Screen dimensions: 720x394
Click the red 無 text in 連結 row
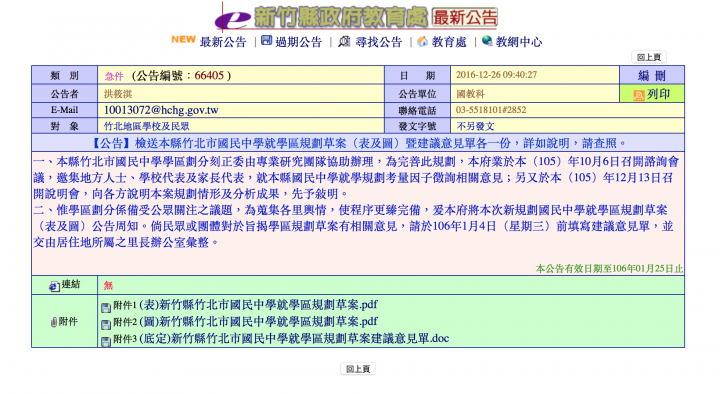(x=108, y=286)
